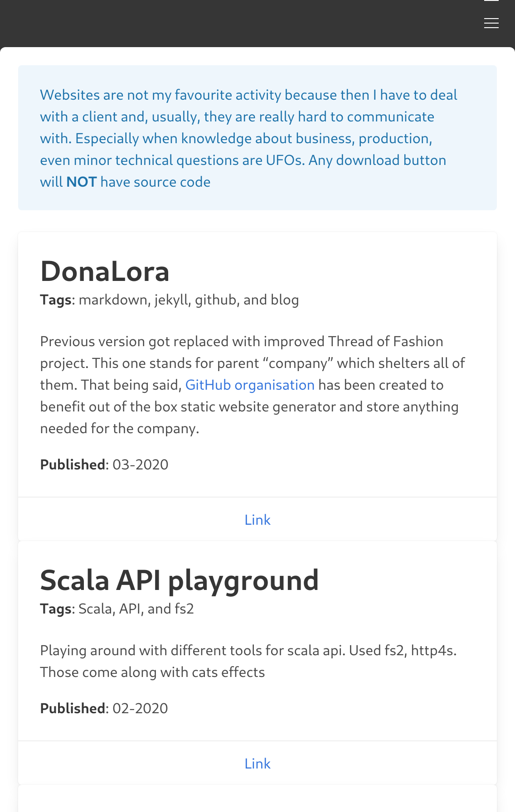Follow the GitHub organisation link
The width and height of the screenshot is (515, 812).
click(x=250, y=385)
